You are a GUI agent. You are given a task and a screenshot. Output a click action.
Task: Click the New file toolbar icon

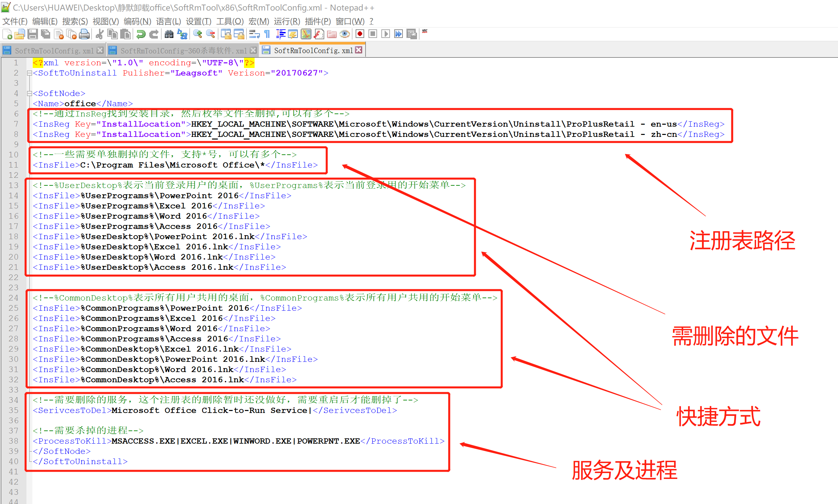(x=8, y=34)
